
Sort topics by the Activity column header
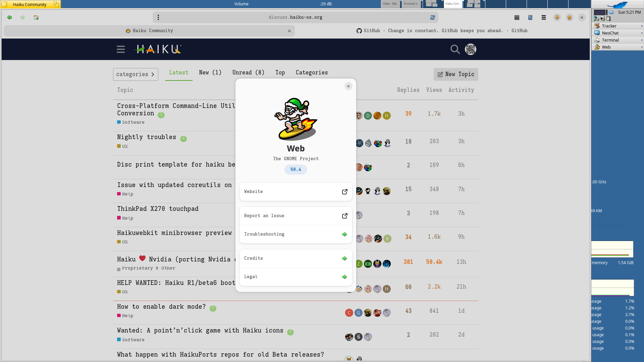[x=461, y=90]
